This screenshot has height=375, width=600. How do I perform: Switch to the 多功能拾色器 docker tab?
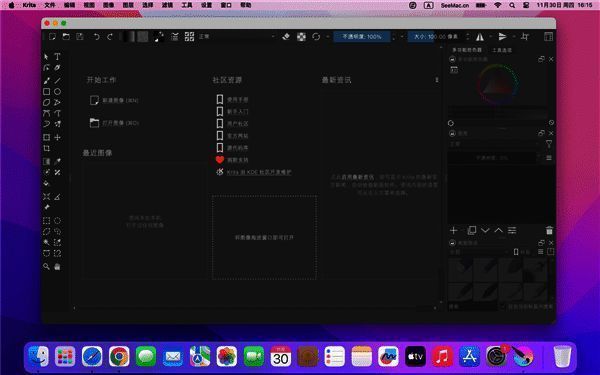[467, 50]
